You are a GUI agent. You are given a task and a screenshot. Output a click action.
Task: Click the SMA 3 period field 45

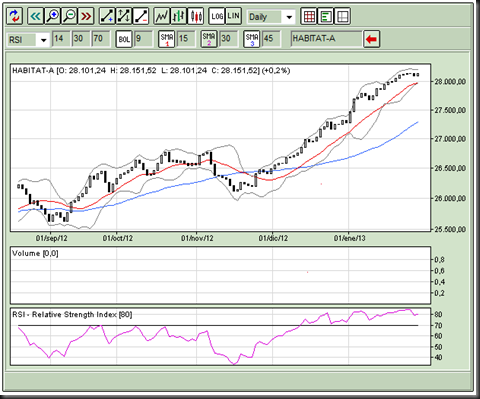[271, 39]
